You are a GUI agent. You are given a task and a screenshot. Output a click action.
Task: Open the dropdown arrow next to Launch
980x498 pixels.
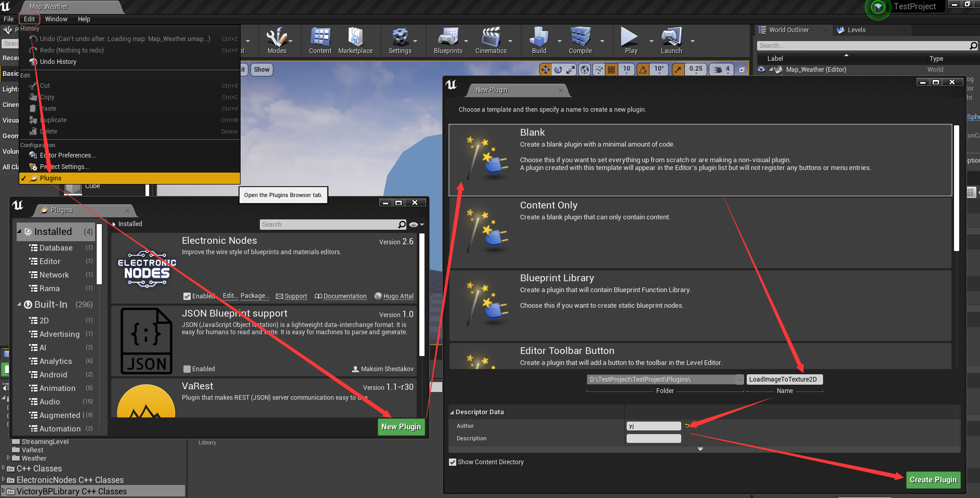tap(692, 41)
